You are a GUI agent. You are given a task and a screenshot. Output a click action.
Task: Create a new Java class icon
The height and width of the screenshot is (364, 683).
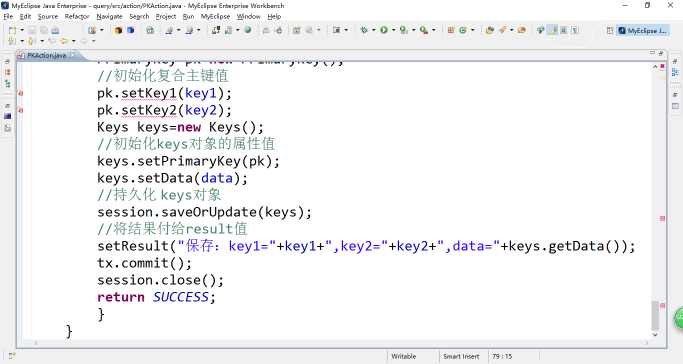pos(463,30)
